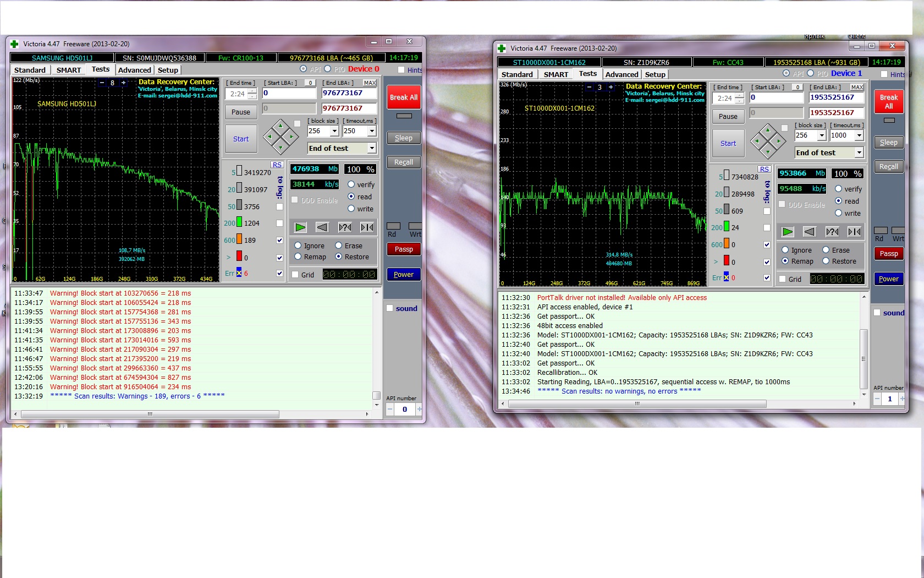Click butterfly-seek icon in Seagate window
Screen dimensions: 924x578
(x=854, y=232)
